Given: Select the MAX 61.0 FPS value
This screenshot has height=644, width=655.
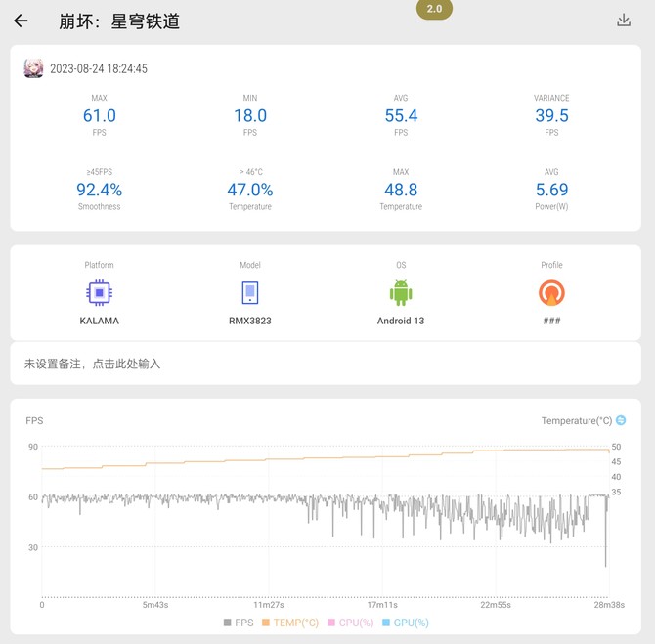Looking at the screenshot, I should (x=100, y=115).
